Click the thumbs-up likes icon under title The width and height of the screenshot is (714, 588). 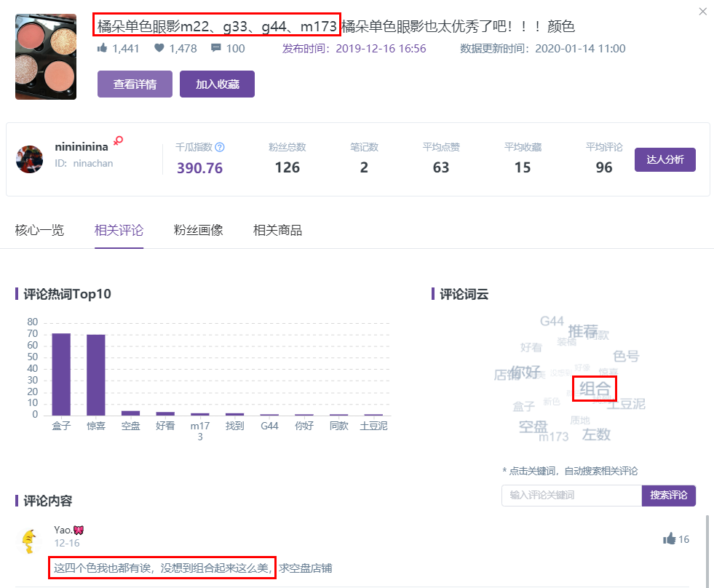point(103,49)
